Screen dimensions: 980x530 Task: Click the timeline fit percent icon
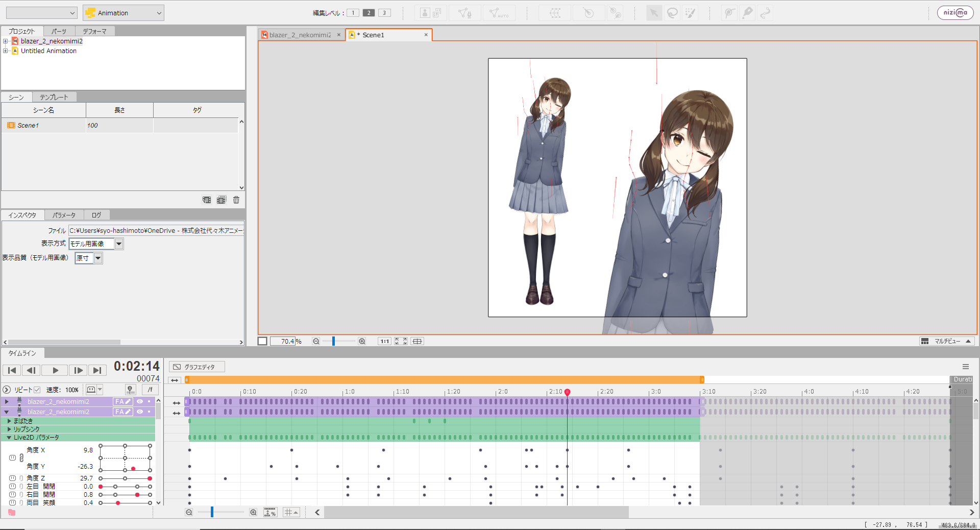point(270,512)
